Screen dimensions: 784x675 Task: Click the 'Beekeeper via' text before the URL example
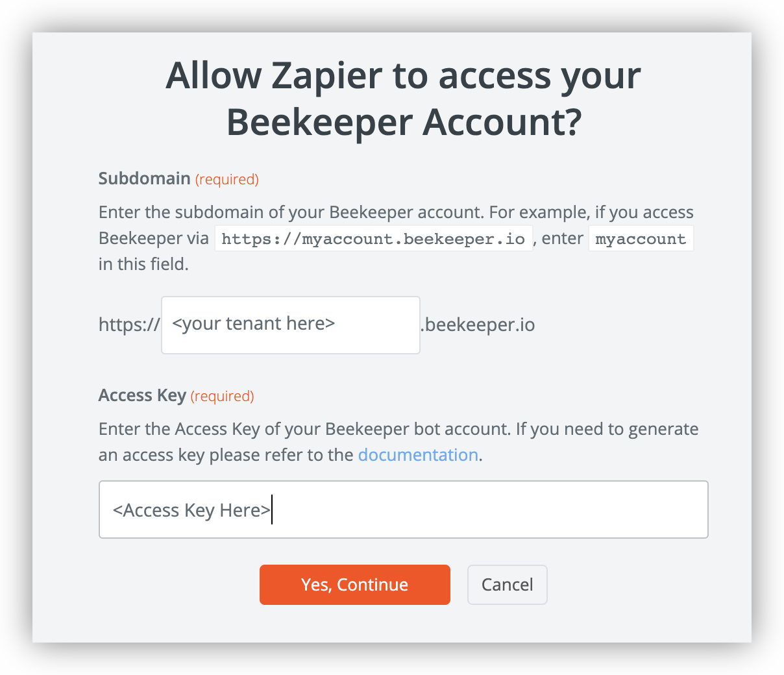(x=153, y=238)
